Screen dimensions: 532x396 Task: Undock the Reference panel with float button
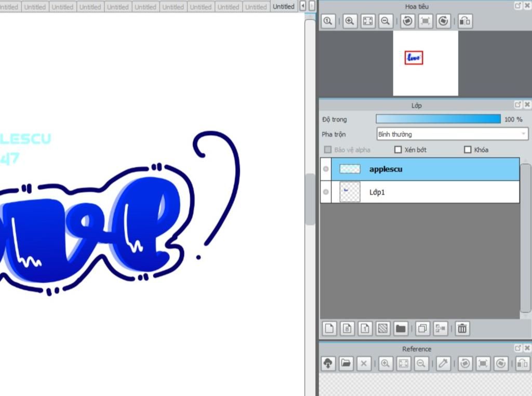coord(518,348)
